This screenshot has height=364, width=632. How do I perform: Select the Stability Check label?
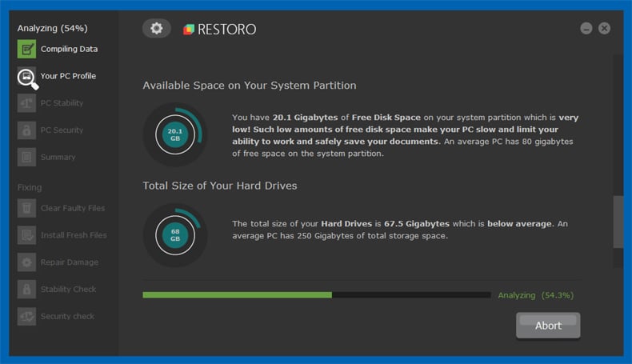pyautogui.click(x=68, y=289)
